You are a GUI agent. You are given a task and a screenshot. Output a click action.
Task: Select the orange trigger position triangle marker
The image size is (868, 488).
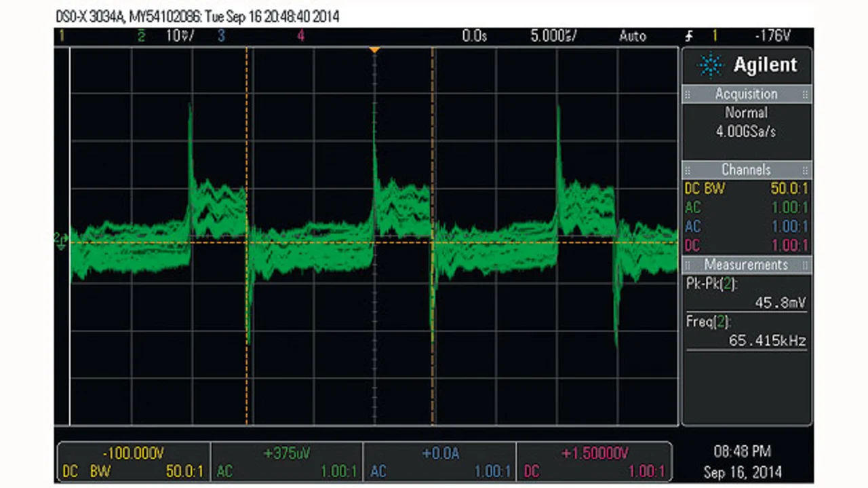tap(374, 50)
